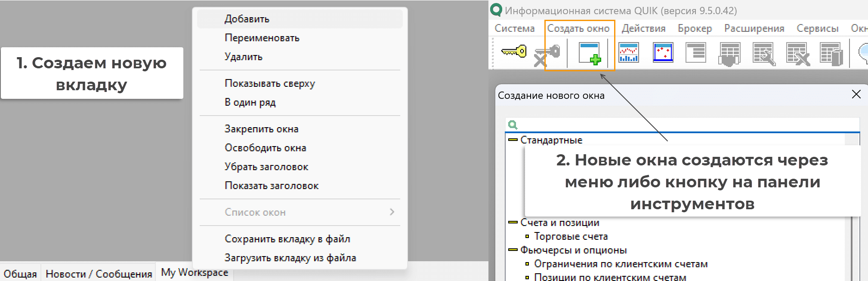The height and width of the screenshot is (281, 868).
Task: Collapse the Стандартные tree group
Action: [x=513, y=140]
